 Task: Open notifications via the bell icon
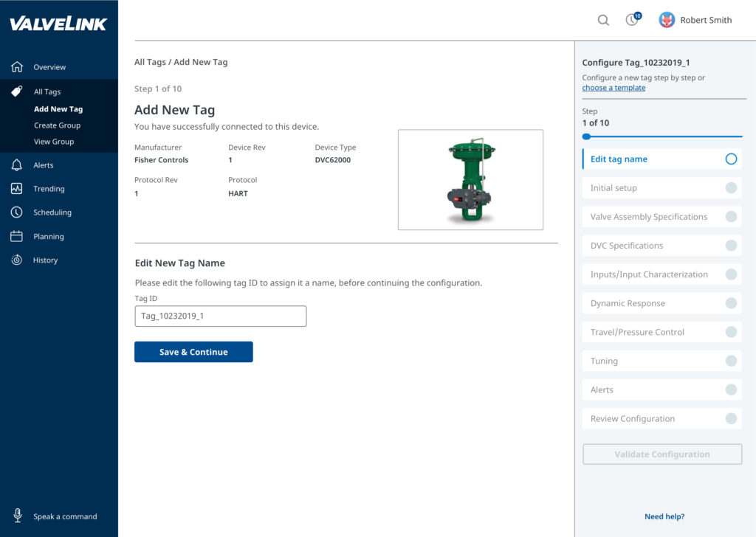(631, 20)
